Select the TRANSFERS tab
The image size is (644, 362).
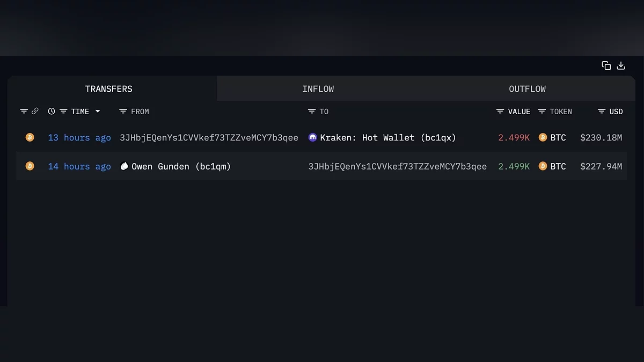click(x=109, y=89)
